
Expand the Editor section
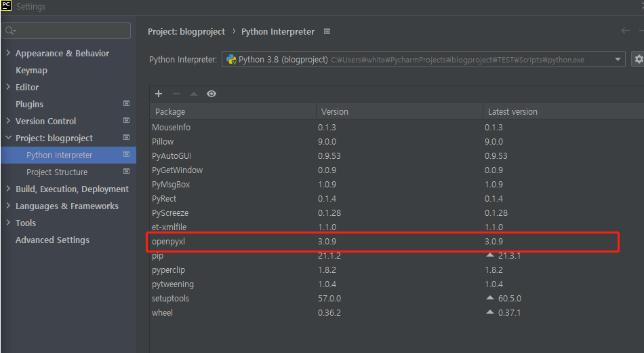[8, 86]
